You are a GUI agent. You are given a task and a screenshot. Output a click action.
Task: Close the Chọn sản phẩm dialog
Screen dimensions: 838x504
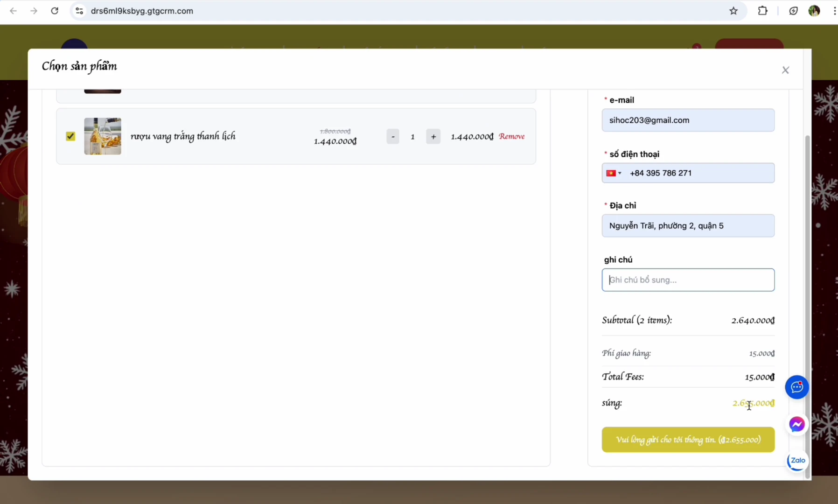pyautogui.click(x=785, y=70)
